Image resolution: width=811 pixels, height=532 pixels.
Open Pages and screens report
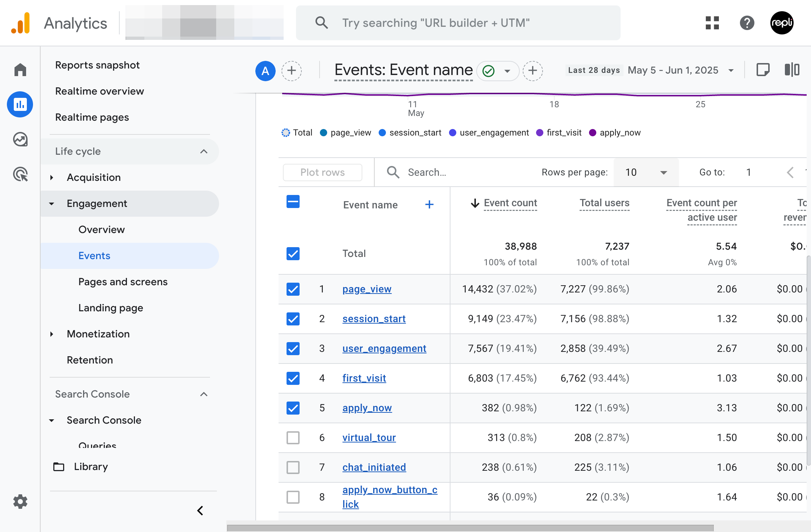click(123, 282)
